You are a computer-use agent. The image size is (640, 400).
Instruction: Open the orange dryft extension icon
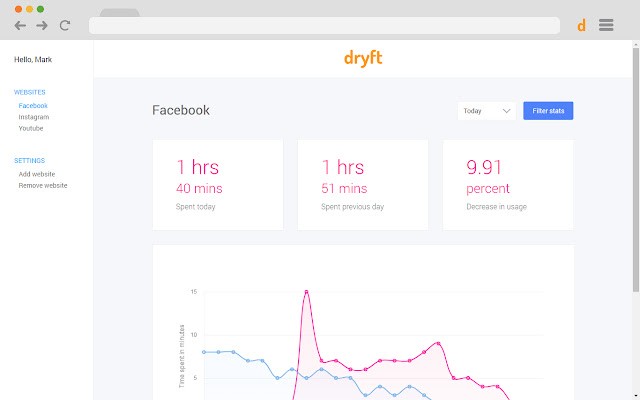pyautogui.click(x=581, y=26)
